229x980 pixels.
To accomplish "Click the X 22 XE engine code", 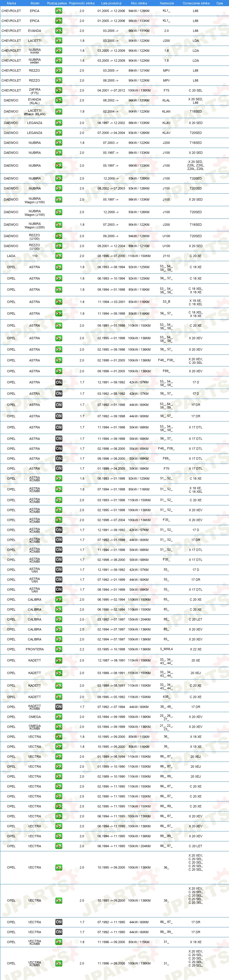I will click(196, 650).
